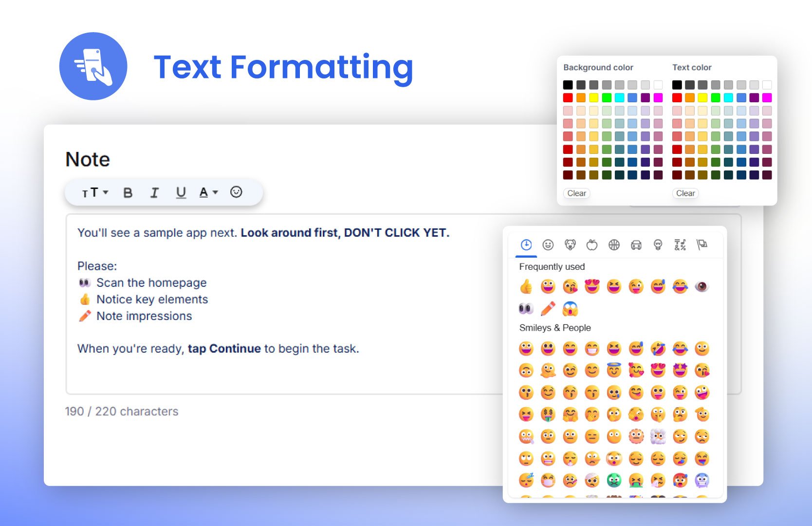The height and width of the screenshot is (526, 812).
Task: Open the Animals emoji category tab
Action: 570,245
